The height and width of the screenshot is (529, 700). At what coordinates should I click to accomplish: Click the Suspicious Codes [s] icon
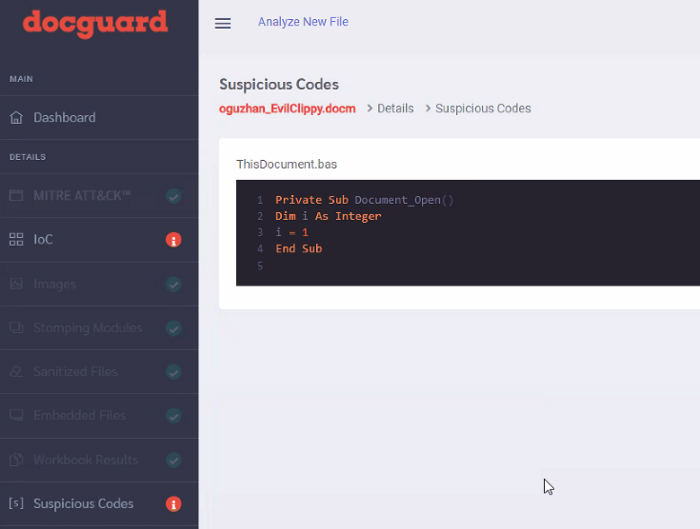(16, 504)
